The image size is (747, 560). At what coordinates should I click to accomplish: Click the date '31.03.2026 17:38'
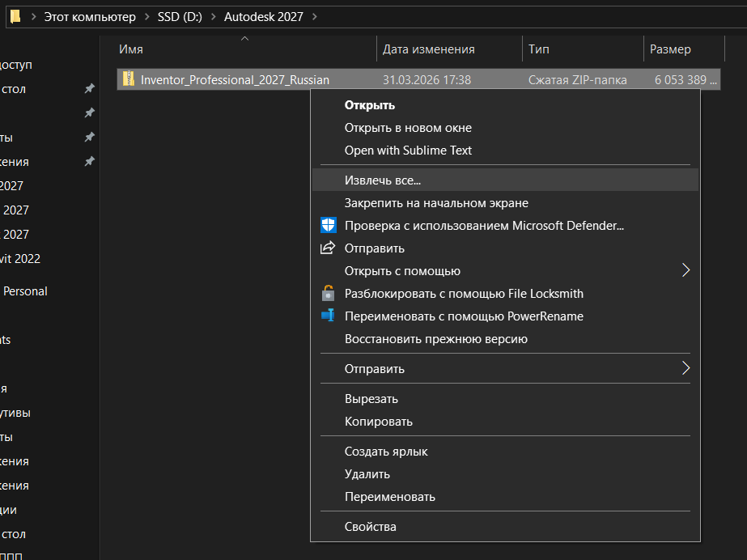click(427, 79)
